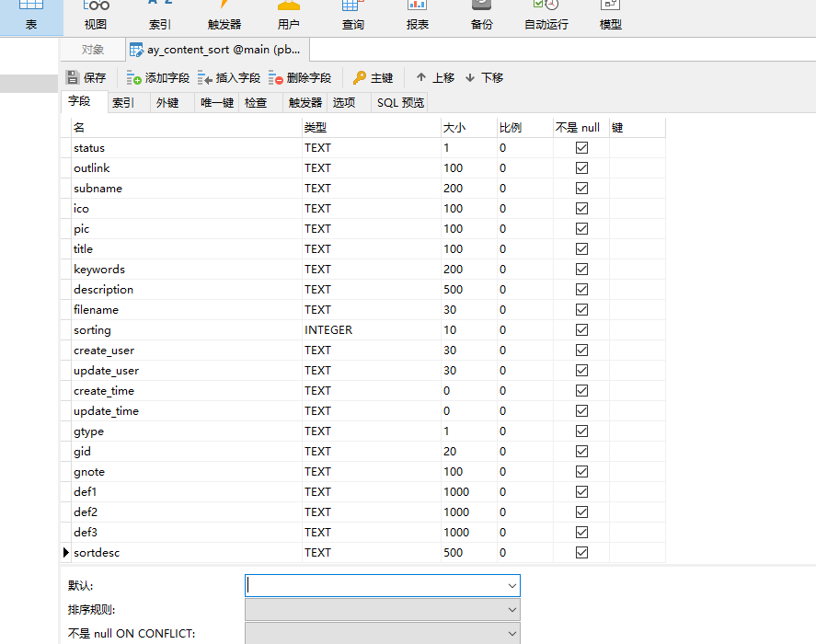Screen dimensions: 816x644
Task: Switch to the 触发器 (Triggers) sub-tab
Action: point(305,102)
